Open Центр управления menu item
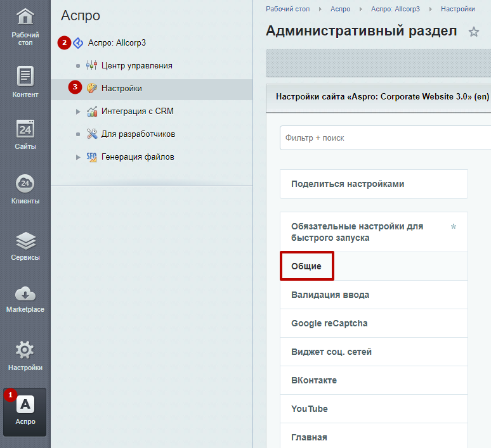 pos(137,66)
